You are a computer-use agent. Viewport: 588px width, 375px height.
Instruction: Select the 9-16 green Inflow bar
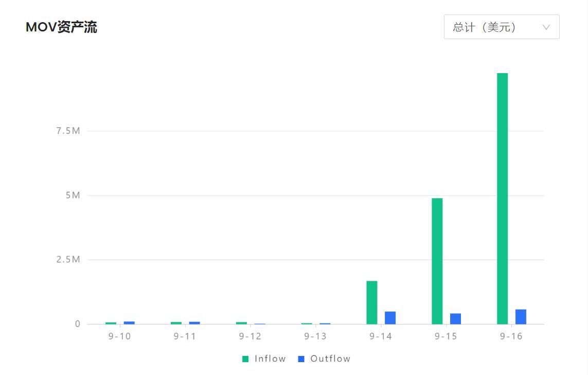point(502,198)
